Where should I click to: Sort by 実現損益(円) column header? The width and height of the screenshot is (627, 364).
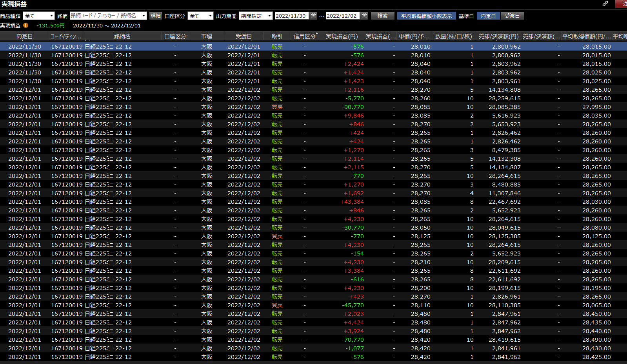click(342, 36)
